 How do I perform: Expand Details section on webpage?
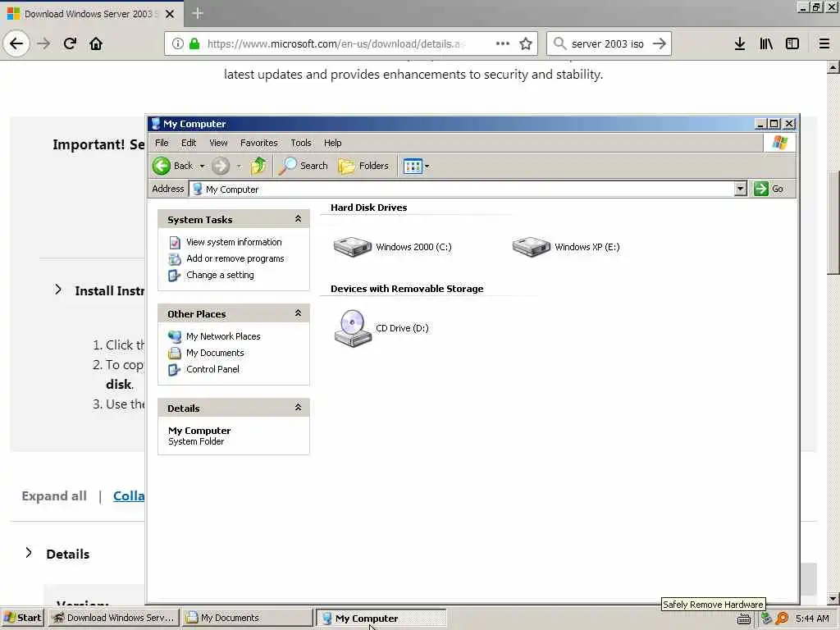29,553
